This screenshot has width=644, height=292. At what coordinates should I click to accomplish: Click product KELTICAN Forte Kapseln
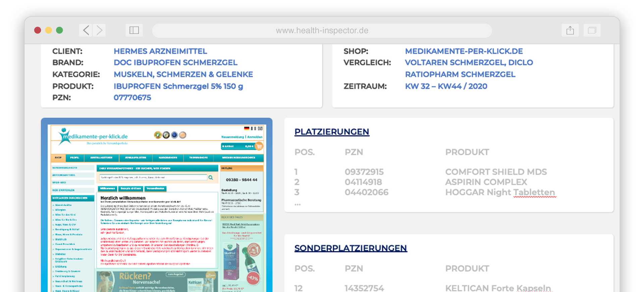click(x=498, y=288)
